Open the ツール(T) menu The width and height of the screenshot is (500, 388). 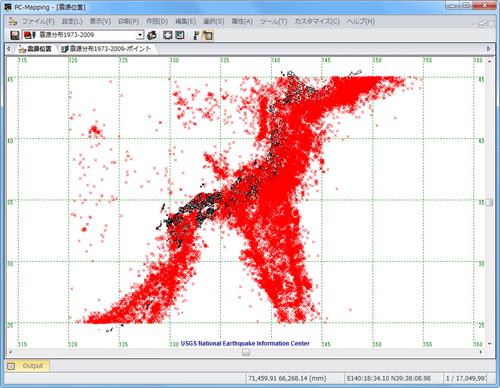point(273,22)
